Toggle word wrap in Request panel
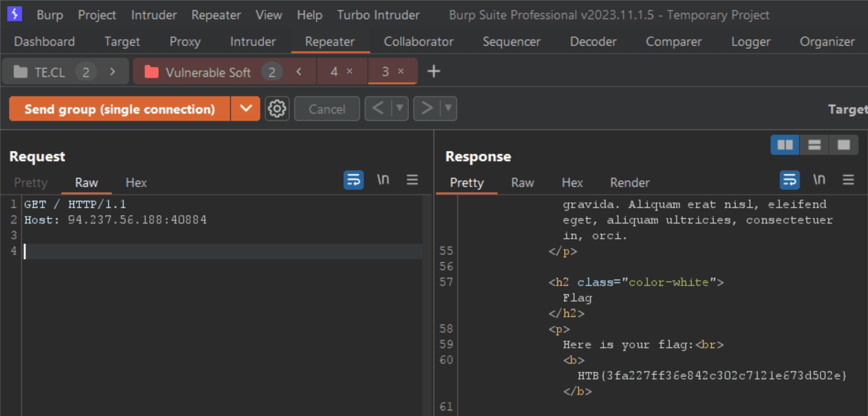The image size is (868, 416). 354,180
